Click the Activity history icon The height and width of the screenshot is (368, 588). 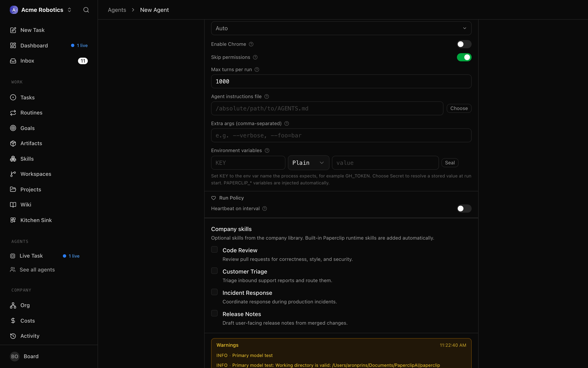[x=13, y=336]
